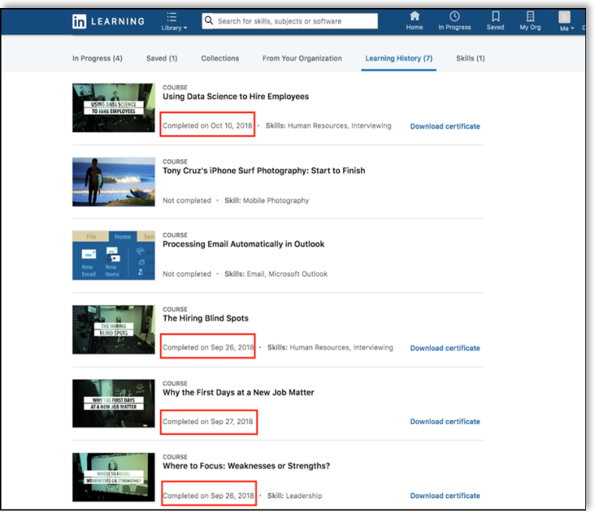Image resolution: width=595 pixels, height=512 pixels.
Task: Click the search magnifier icon
Action: [209, 20]
